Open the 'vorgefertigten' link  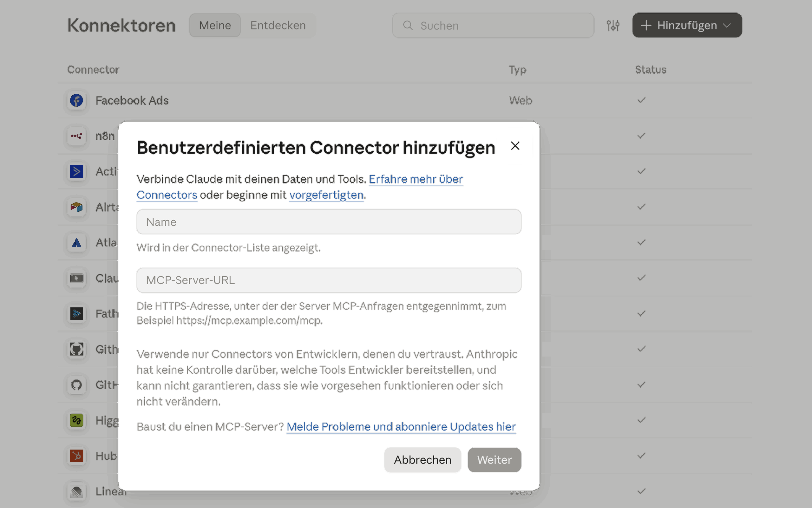(x=326, y=195)
